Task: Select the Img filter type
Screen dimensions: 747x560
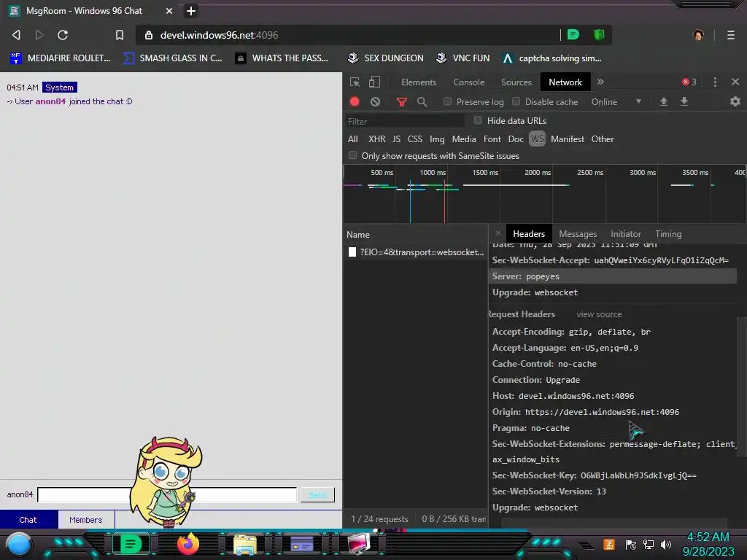Action: 437,139
